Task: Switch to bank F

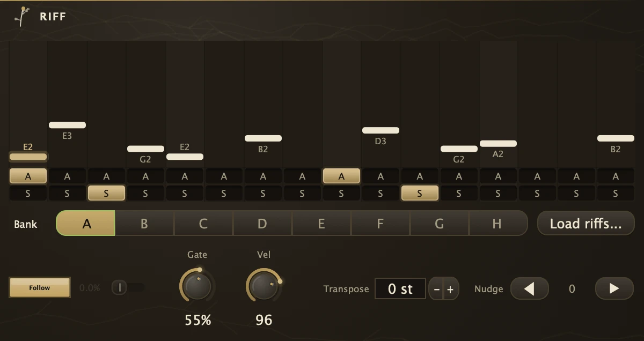Action: (x=380, y=223)
